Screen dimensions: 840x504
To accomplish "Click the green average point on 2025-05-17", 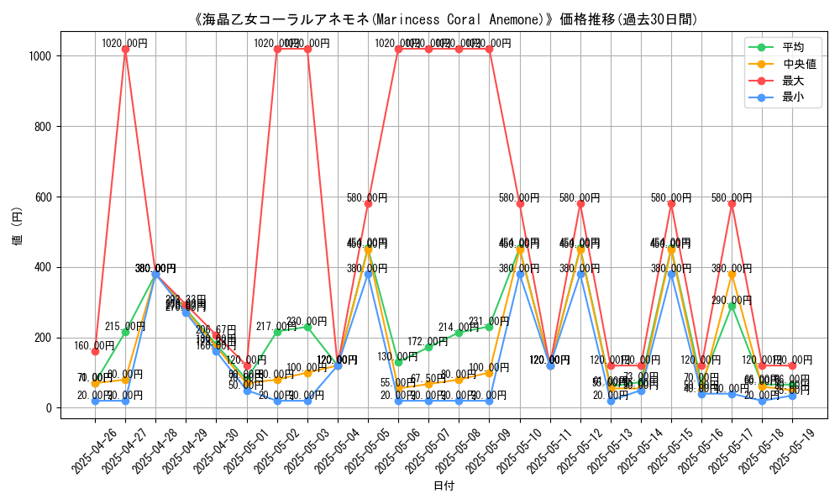I will pos(732,307).
